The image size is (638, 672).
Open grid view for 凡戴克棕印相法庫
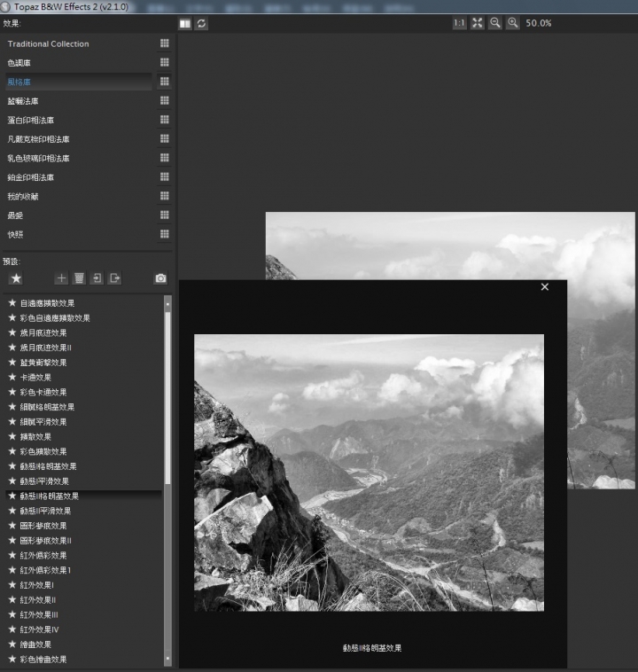click(165, 139)
